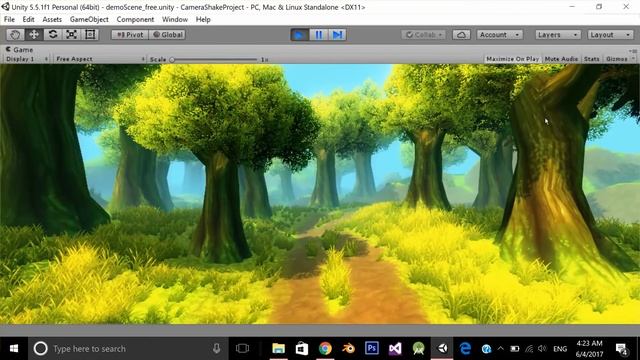Open the Layout dropdown
The width and height of the screenshot is (640, 360).
pos(610,35)
